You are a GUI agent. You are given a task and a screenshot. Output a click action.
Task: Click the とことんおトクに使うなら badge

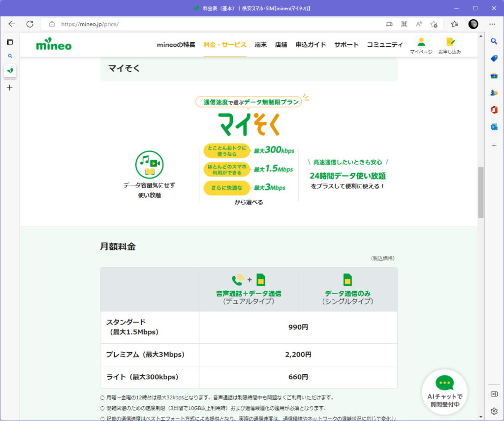[x=226, y=151]
